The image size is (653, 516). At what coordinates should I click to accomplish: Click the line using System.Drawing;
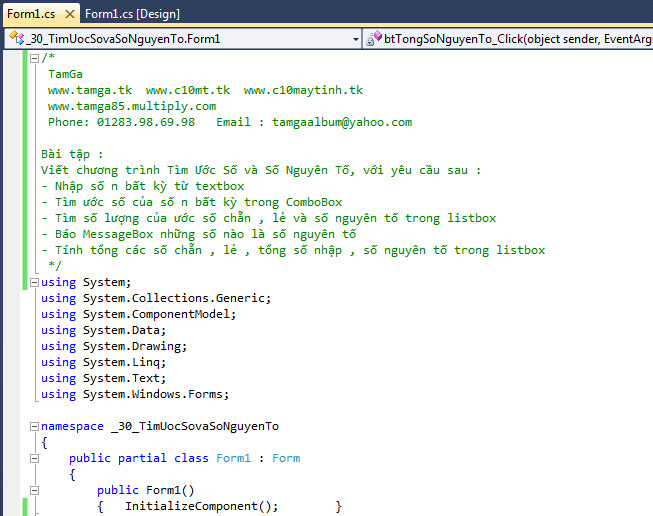tap(114, 346)
